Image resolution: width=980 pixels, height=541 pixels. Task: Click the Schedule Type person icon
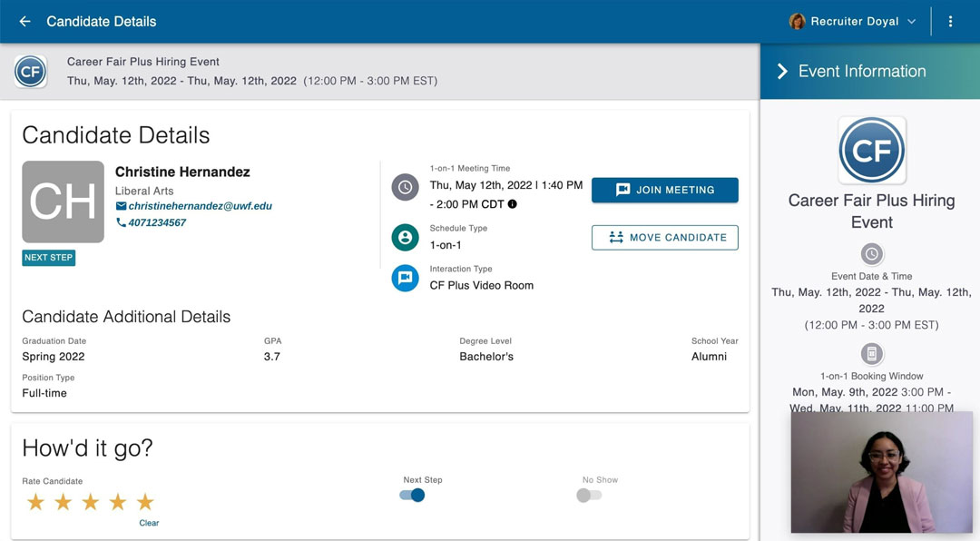(405, 238)
